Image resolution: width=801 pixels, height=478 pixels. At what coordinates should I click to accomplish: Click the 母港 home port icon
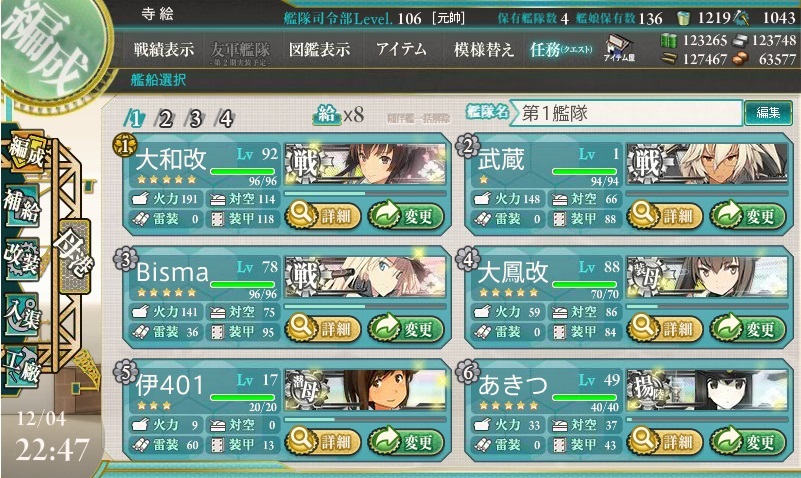pyautogui.click(x=75, y=256)
